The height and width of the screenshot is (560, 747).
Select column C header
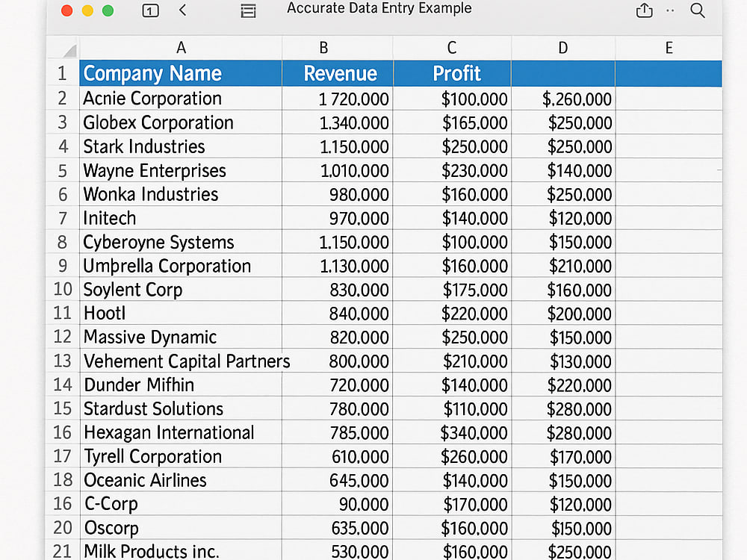(452, 48)
